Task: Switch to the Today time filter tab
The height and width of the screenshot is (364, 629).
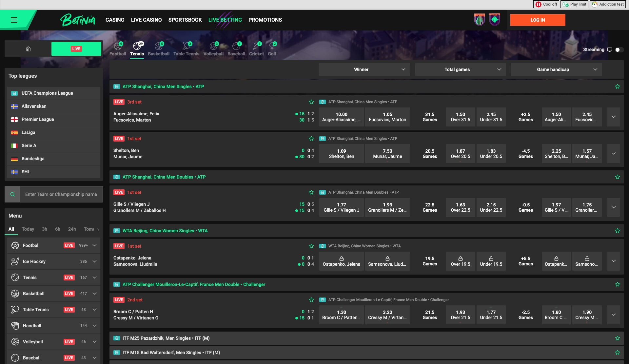Action: pos(28,229)
